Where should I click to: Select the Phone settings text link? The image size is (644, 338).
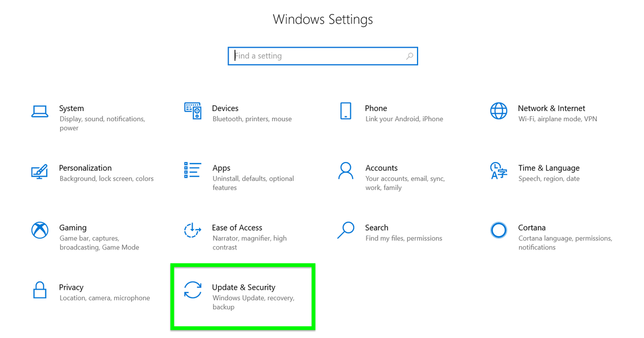coord(376,108)
